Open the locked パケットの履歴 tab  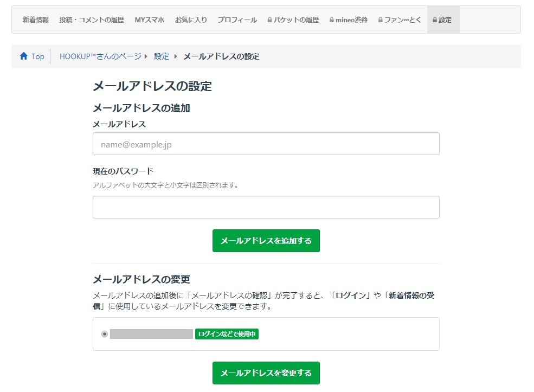293,20
